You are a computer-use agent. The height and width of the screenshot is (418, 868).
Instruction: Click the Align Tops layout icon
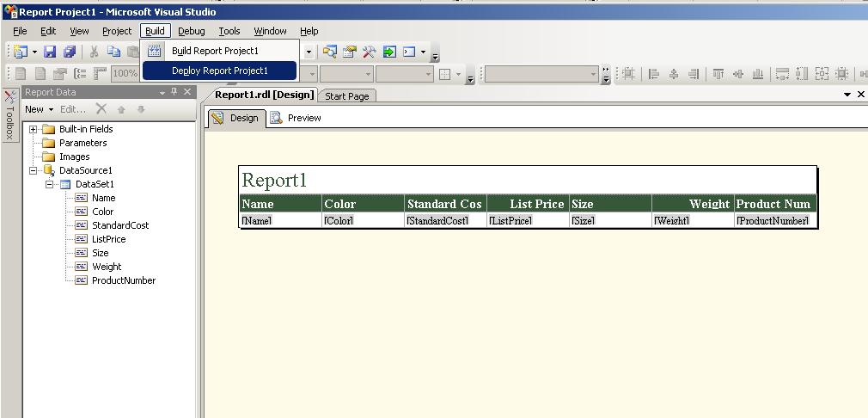[718, 74]
